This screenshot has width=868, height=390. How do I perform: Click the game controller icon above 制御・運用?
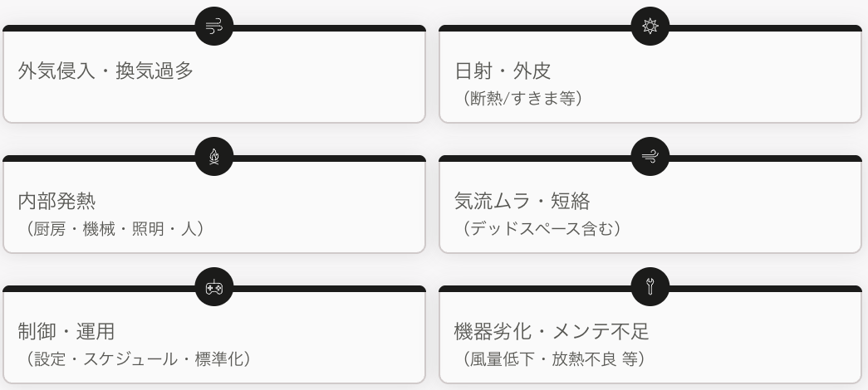pos(214,288)
